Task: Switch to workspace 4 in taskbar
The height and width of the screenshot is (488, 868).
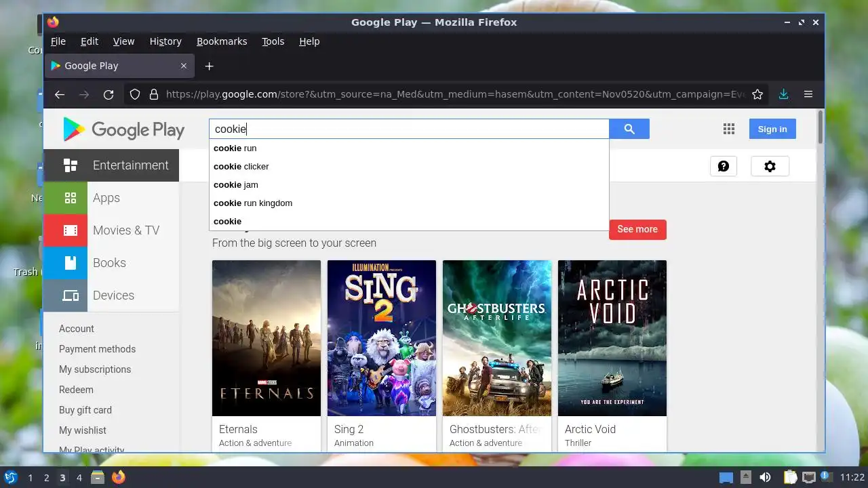Action: tap(79, 477)
